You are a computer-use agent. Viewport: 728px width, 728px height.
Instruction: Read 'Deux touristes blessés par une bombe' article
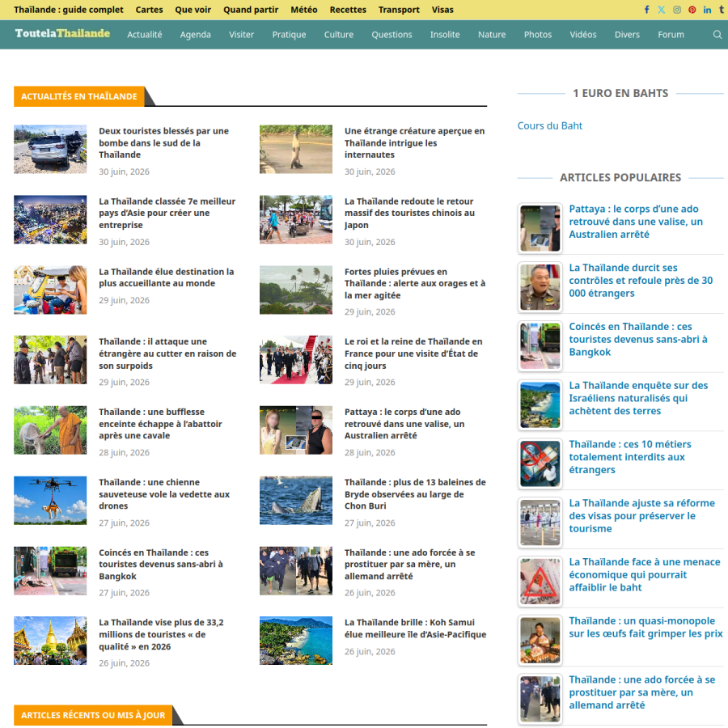(x=164, y=143)
